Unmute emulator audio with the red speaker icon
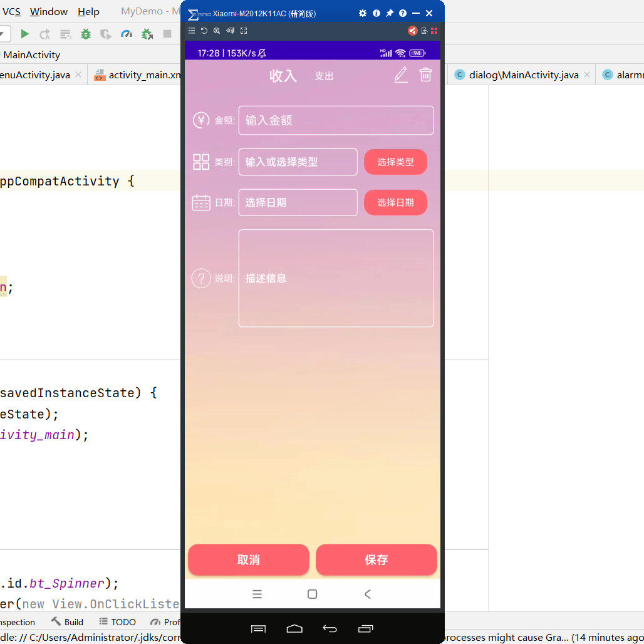This screenshot has height=644, width=644. point(412,29)
